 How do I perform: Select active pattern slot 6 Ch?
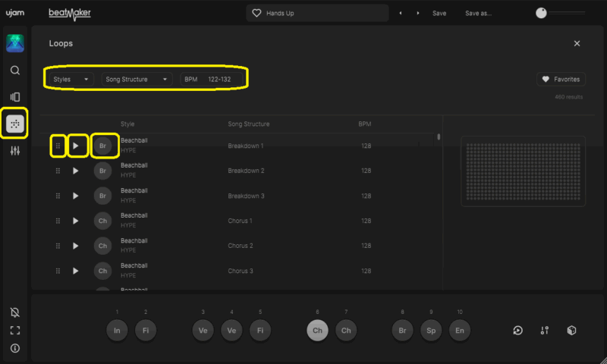click(317, 331)
